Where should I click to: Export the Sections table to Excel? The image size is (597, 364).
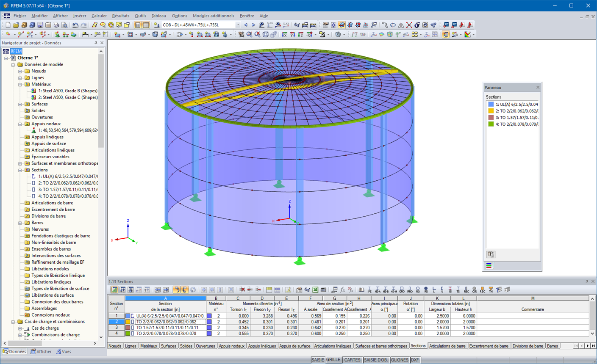316,290
